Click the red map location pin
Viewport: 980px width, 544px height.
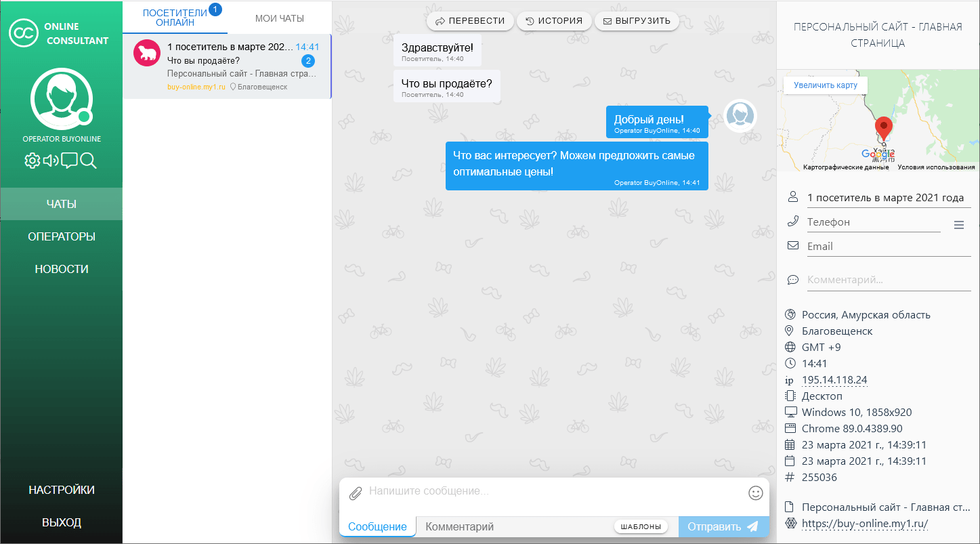pos(883,127)
